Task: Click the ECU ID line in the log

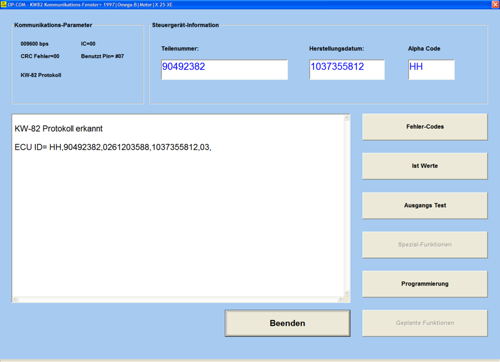Action: (113, 147)
